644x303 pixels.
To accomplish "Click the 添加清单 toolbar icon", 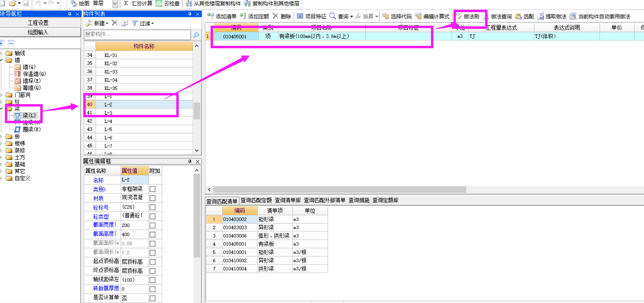I will click(210, 16).
